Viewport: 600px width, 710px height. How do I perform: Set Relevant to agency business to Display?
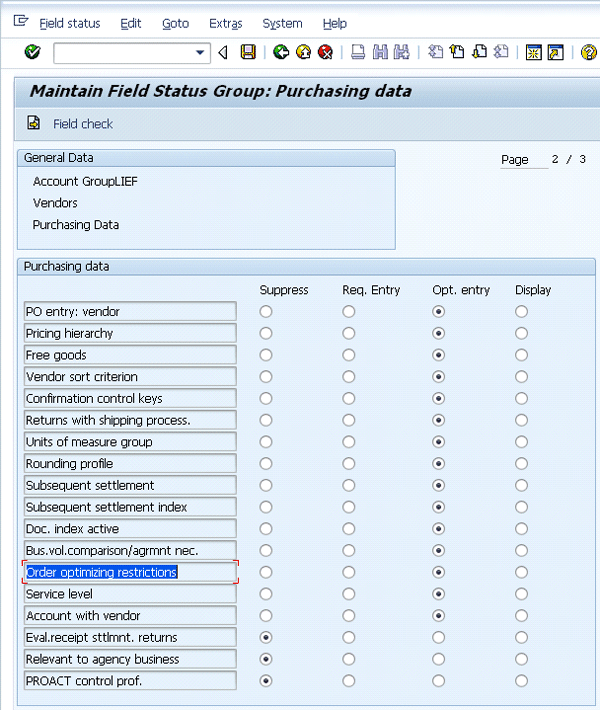point(521,659)
